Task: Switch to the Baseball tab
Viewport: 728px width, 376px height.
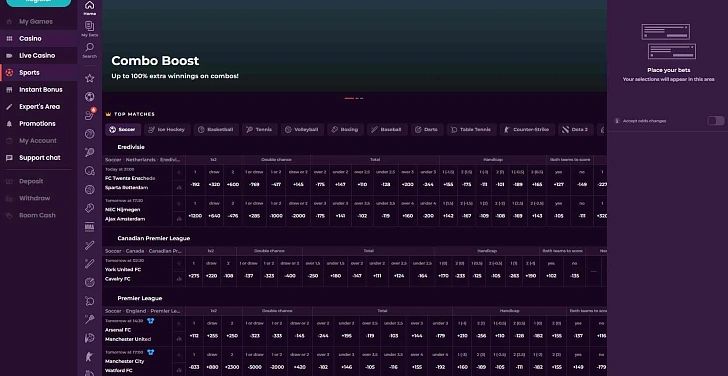Action: [x=387, y=130]
